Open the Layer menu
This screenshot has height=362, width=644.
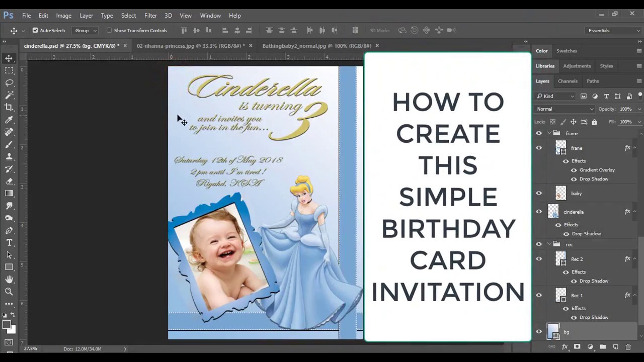(x=86, y=15)
